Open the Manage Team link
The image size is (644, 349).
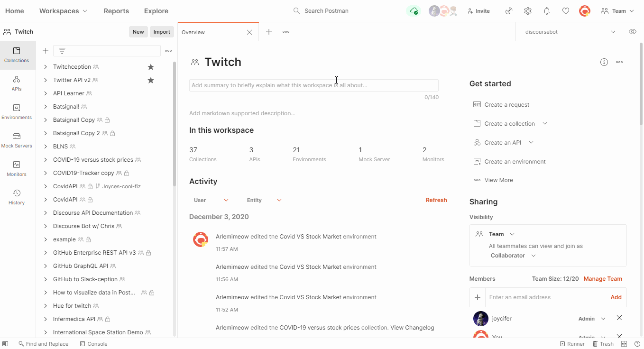[x=603, y=279]
